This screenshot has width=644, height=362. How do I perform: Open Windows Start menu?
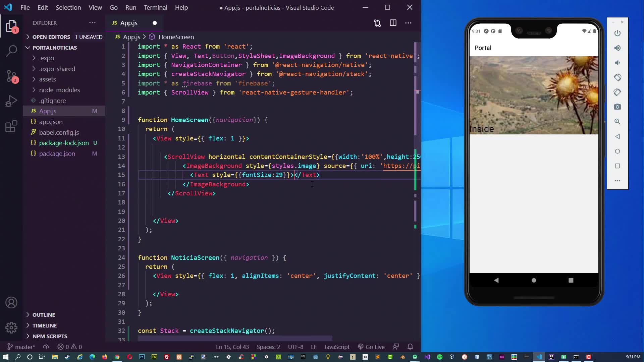point(5,357)
